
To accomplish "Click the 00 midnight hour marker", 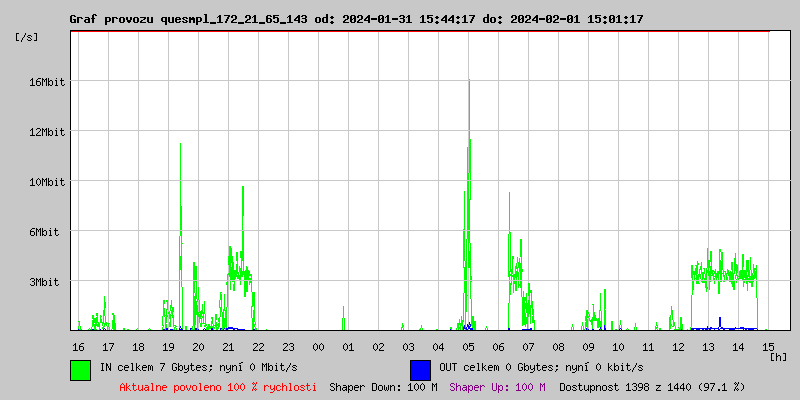I will (x=318, y=346).
